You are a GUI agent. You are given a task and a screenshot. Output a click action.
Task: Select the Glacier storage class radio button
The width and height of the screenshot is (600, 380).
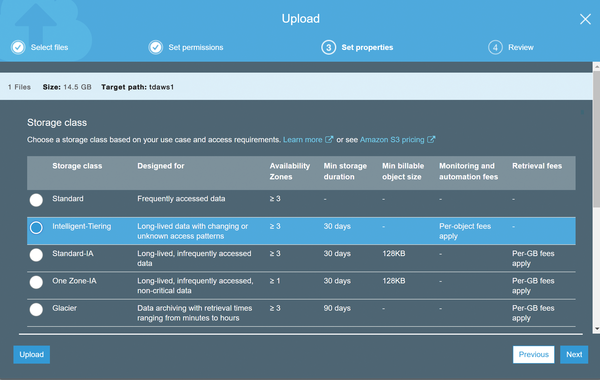coord(36,310)
